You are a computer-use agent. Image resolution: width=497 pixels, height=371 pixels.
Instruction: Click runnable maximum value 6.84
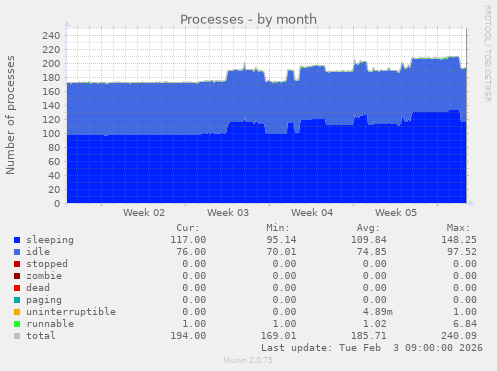[x=465, y=324]
